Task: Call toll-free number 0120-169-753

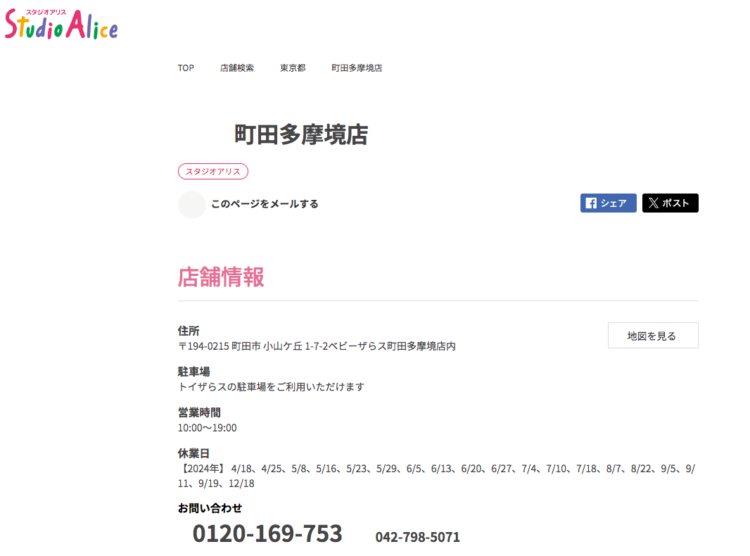Action: (267, 534)
